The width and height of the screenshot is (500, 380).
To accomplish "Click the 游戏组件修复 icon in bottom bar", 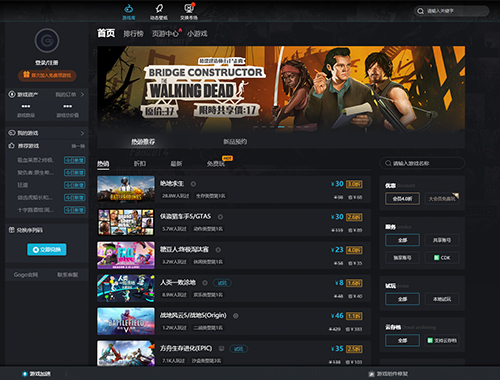I will (371, 374).
